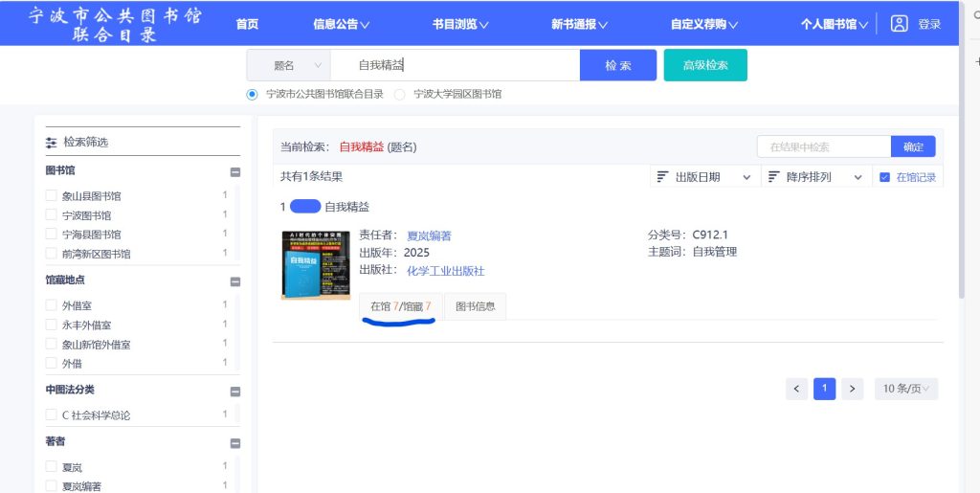
Task: Collapse the 图书馆 filter section
Action: 234,172
